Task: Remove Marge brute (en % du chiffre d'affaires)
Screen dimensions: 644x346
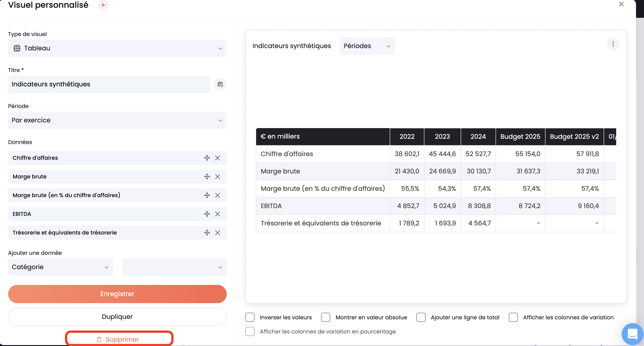Action: coord(218,195)
